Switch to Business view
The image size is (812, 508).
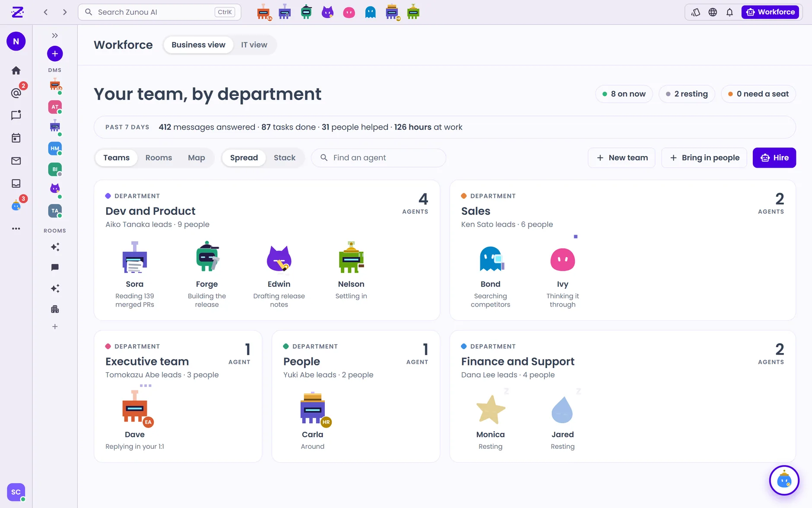click(x=198, y=45)
